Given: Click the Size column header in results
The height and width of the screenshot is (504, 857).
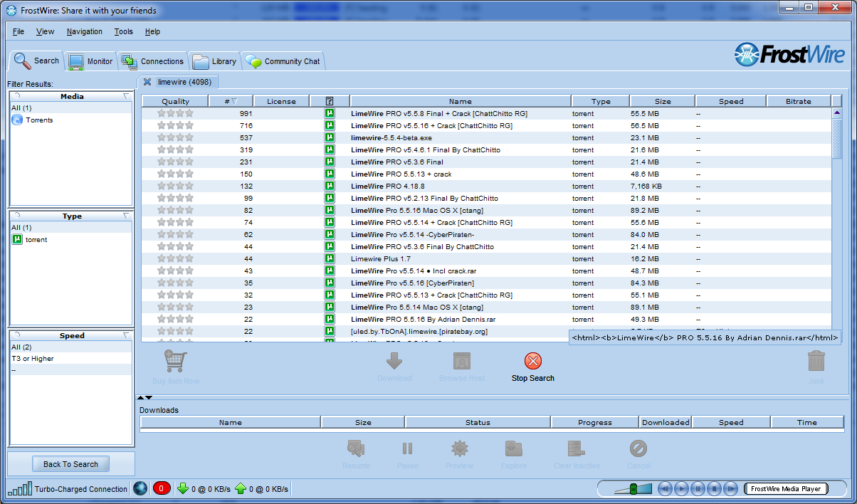Looking at the screenshot, I should [x=663, y=101].
